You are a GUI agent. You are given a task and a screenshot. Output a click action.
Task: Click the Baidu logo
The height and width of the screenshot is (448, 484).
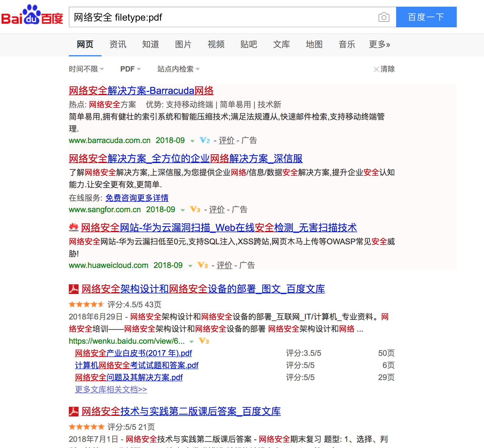coord(32,15)
